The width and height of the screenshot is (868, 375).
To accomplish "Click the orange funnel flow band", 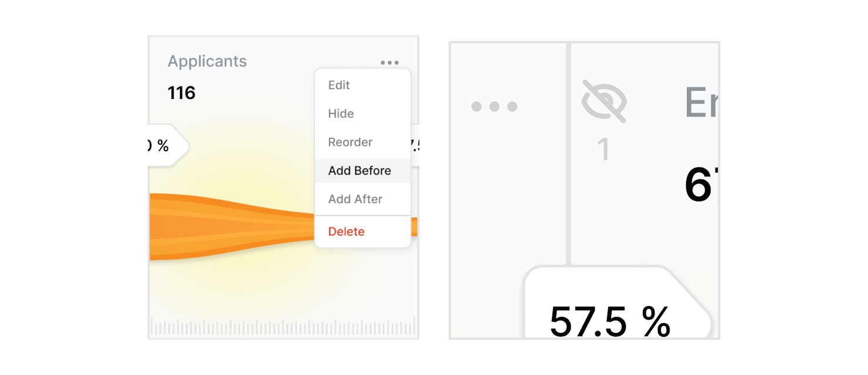I will tap(232, 227).
